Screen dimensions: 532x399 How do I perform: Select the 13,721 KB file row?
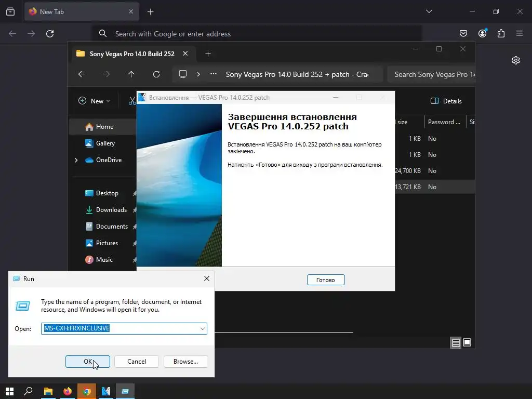tap(435, 187)
